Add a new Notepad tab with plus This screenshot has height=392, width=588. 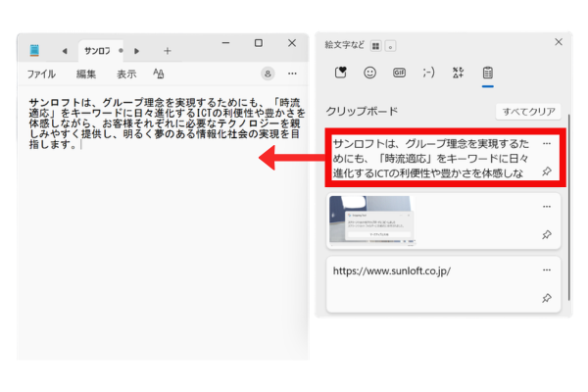click(x=167, y=50)
